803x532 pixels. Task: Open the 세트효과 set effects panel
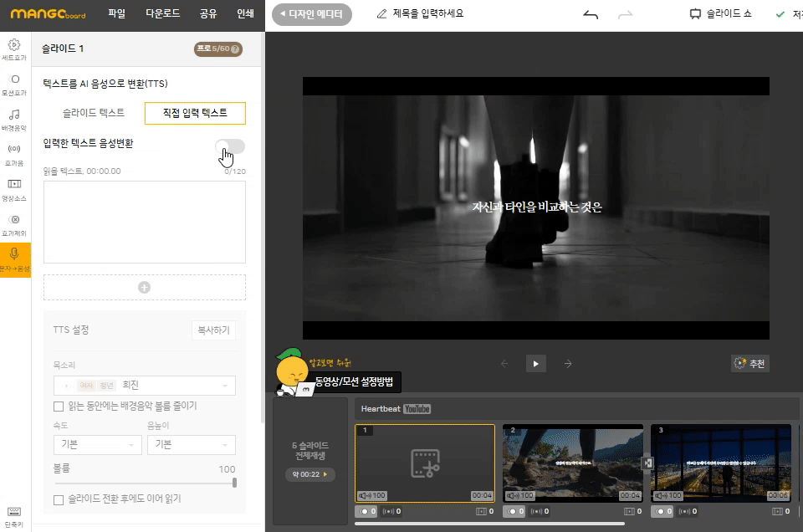click(x=14, y=49)
